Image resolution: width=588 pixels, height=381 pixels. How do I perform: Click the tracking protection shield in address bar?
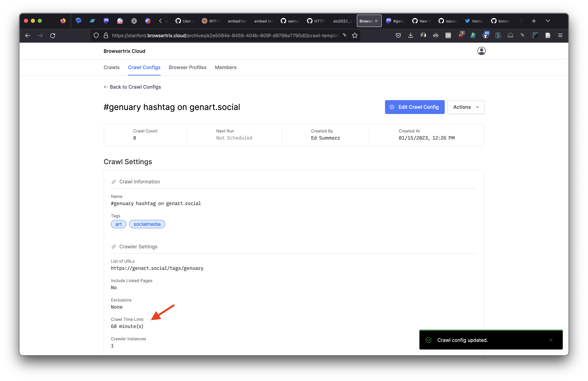pyautogui.click(x=96, y=35)
